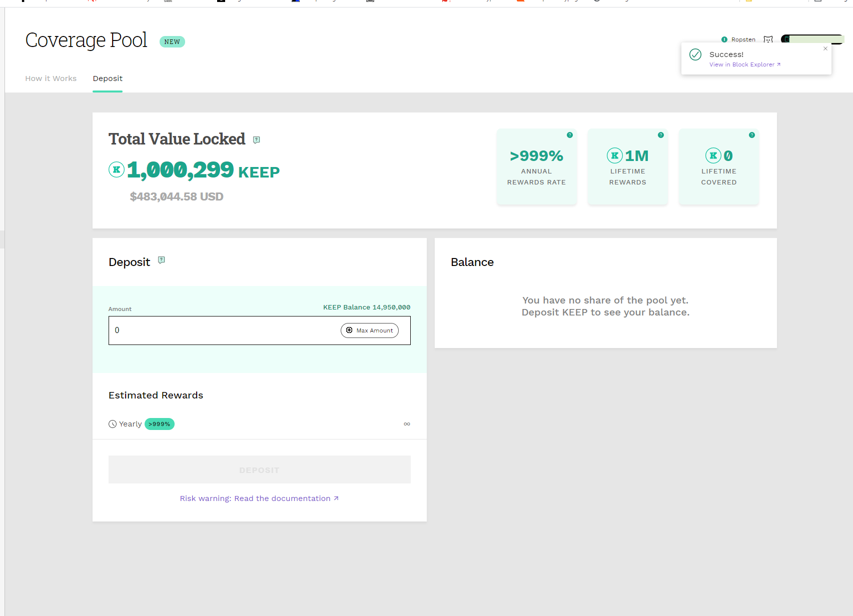Open View in Block Explorer link
Screen dimensions: 853x616
(745, 64)
